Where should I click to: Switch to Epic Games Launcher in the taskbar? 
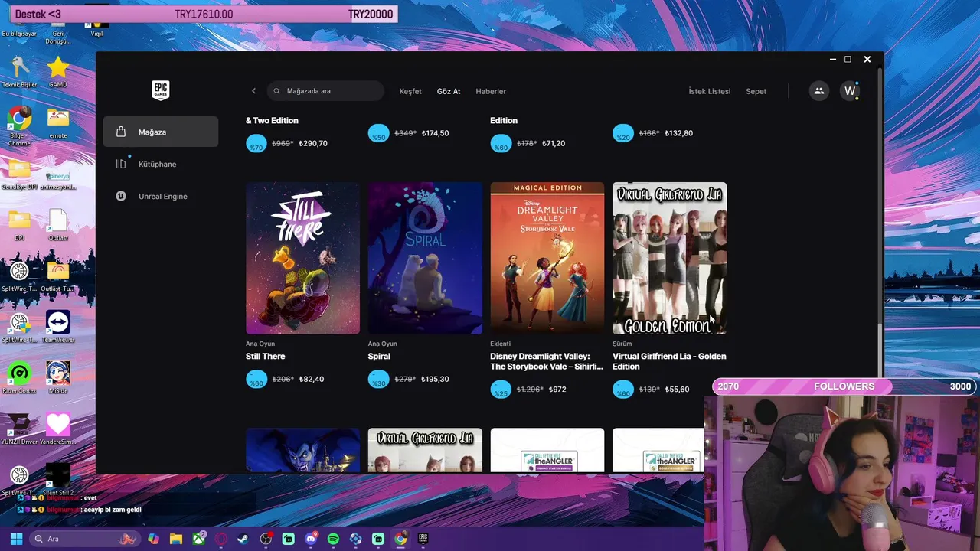coord(423,539)
